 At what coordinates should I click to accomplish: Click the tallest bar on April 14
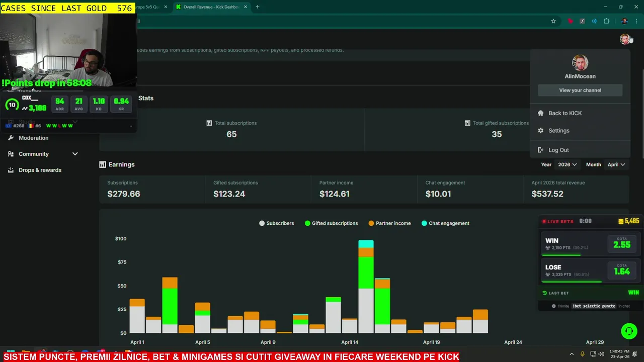point(366,287)
